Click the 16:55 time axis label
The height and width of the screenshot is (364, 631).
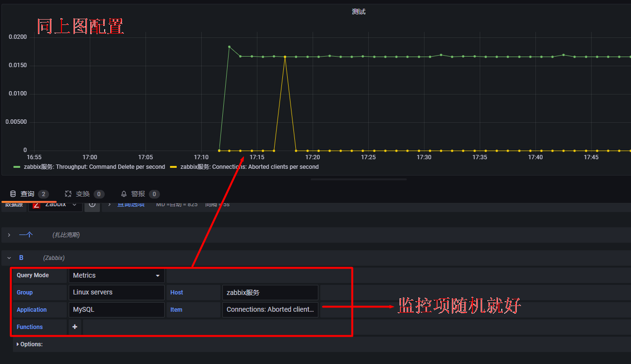click(x=34, y=157)
